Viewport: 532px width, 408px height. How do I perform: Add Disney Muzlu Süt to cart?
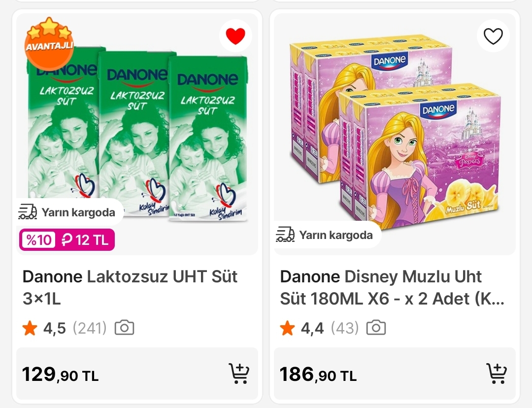tap(497, 374)
